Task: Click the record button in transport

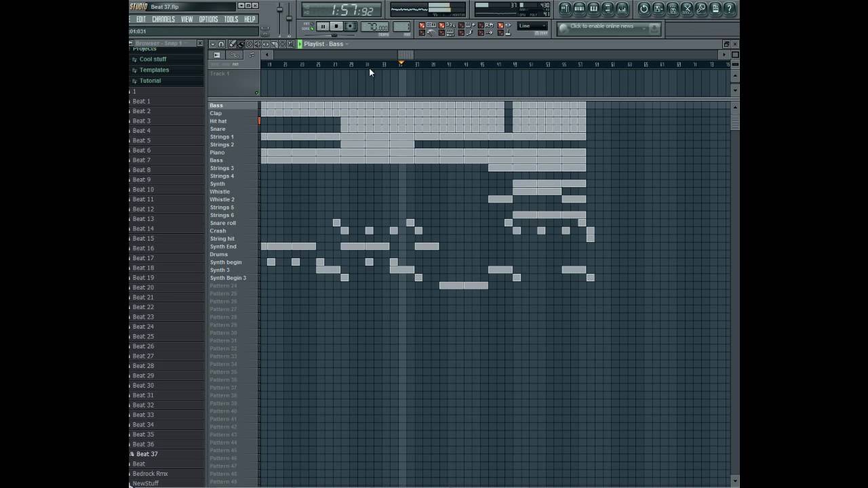Action: (350, 26)
